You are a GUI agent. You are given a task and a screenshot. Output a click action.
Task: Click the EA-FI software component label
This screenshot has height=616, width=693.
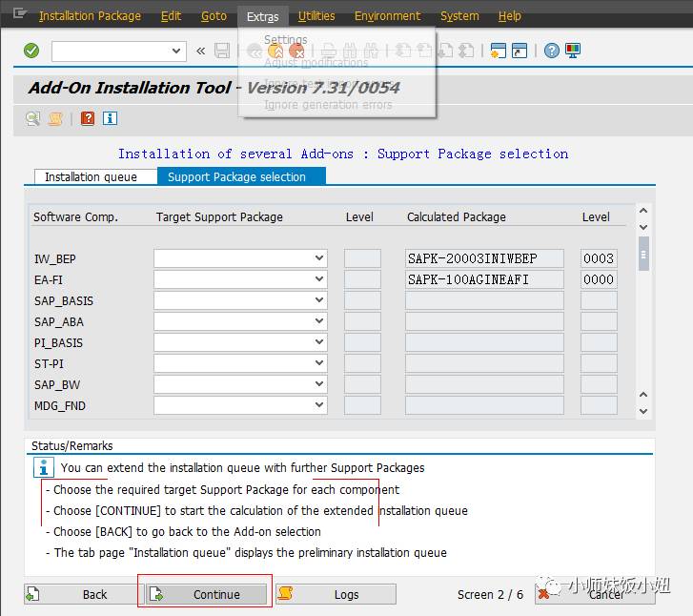pos(49,280)
